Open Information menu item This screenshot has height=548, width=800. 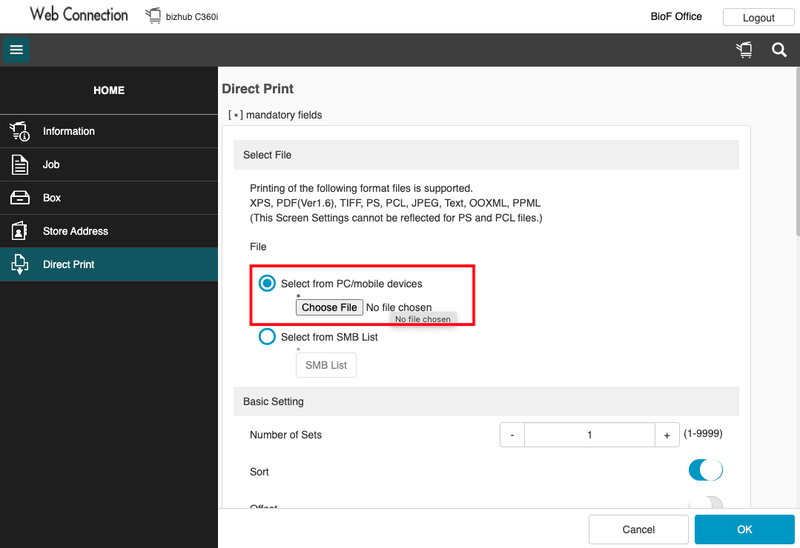click(x=109, y=131)
